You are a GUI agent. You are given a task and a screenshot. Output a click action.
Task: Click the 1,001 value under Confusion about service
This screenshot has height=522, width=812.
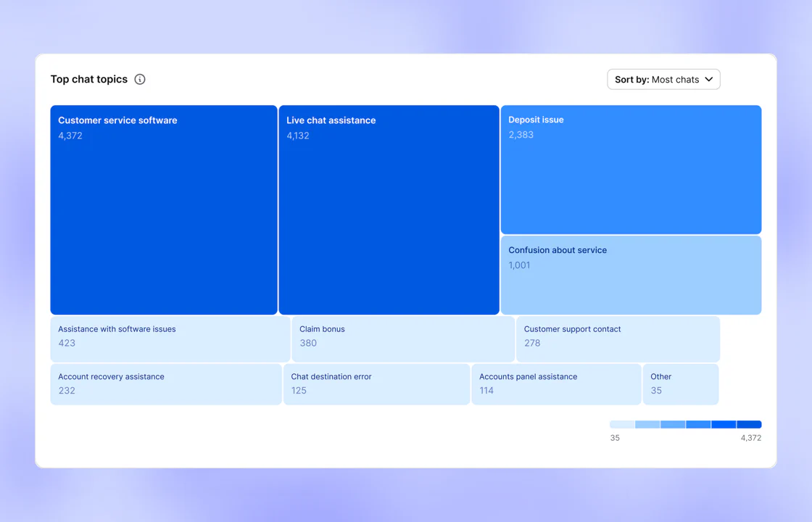[519, 265]
